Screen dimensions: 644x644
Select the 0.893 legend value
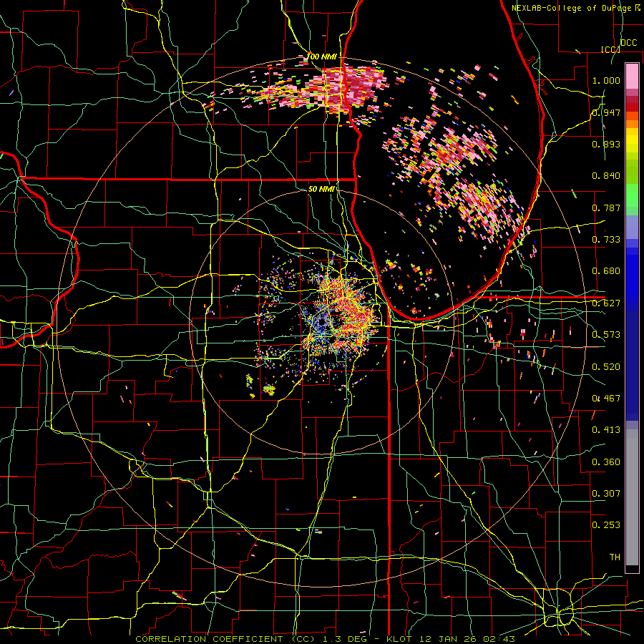pos(606,144)
